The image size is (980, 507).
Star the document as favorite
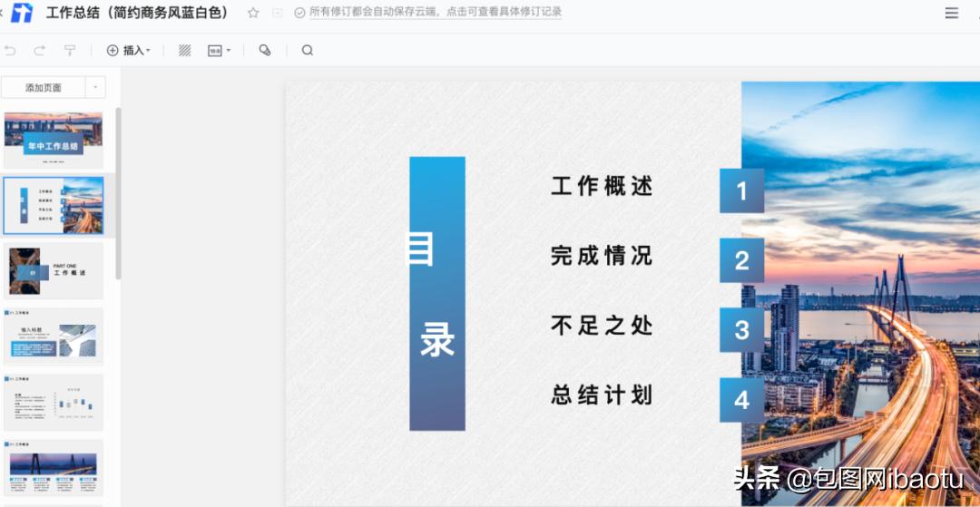(253, 13)
